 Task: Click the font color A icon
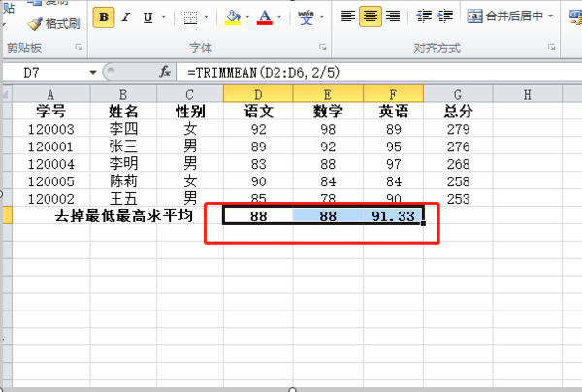pos(265,17)
